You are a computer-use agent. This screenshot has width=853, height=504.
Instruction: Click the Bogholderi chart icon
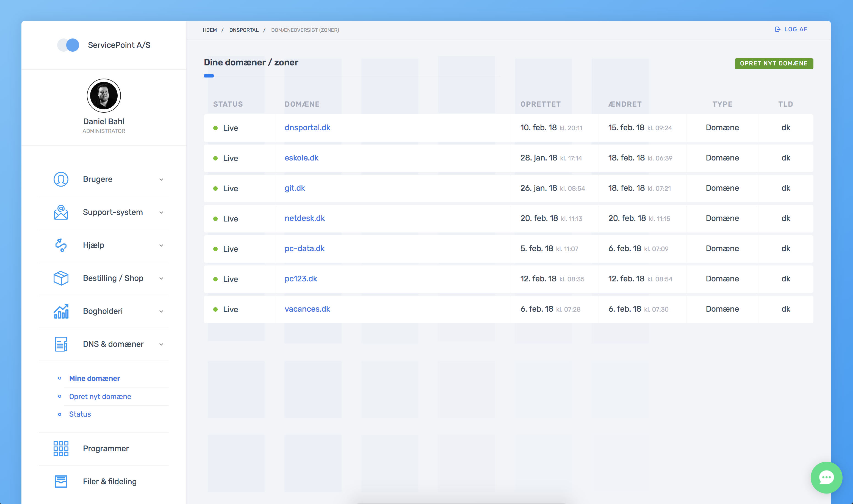pyautogui.click(x=61, y=311)
